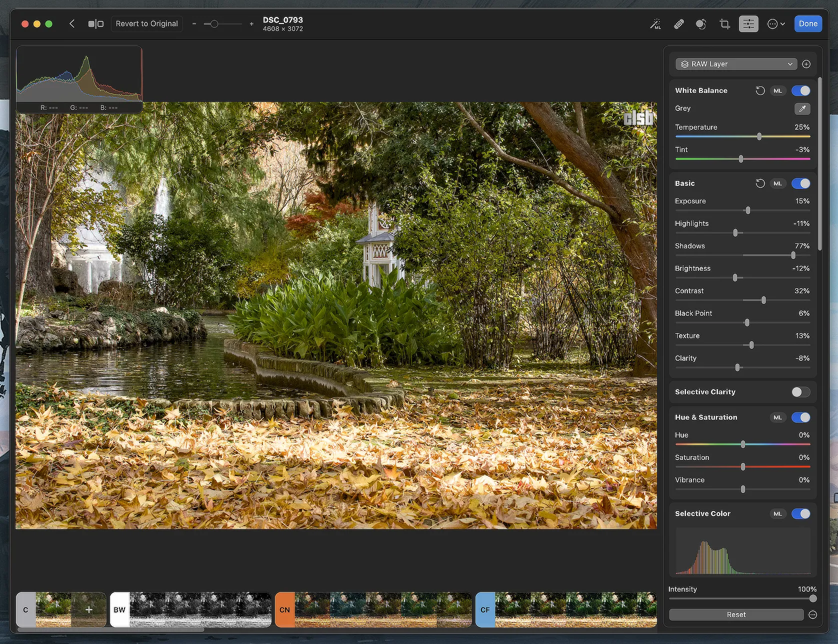Viewport: 838px width, 644px height.
Task: Disable the White Balance adjustment switch
Action: [x=800, y=91]
